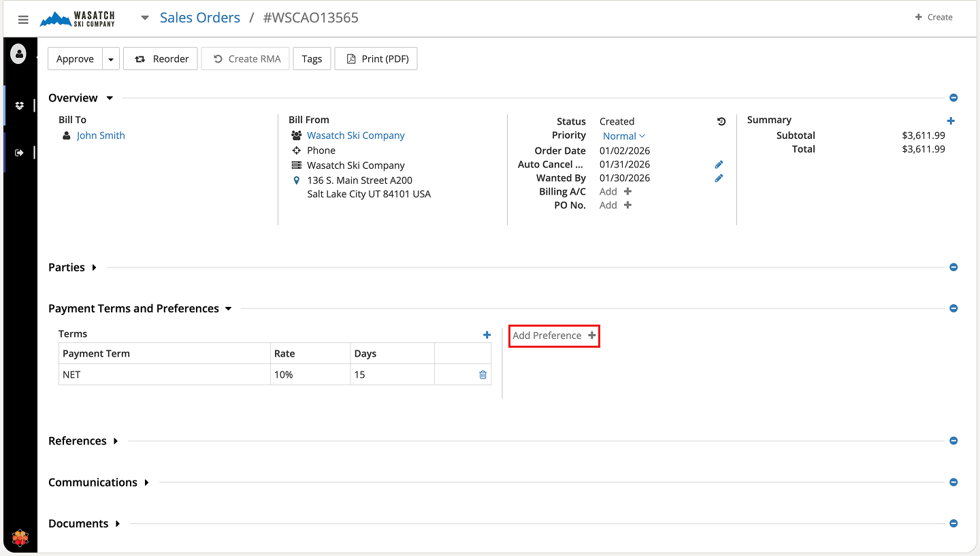Delete the NET payment term row
Screen dimensions: 980x556
pos(483,374)
